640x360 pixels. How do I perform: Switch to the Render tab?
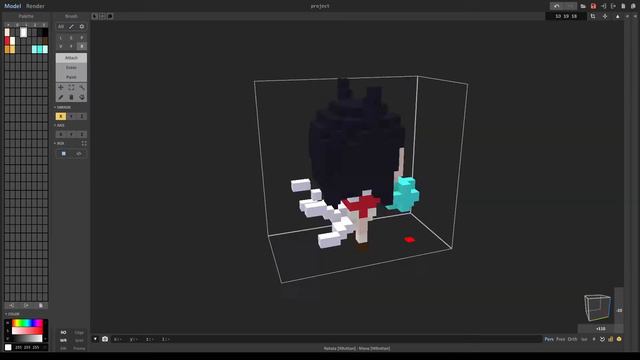point(36,6)
